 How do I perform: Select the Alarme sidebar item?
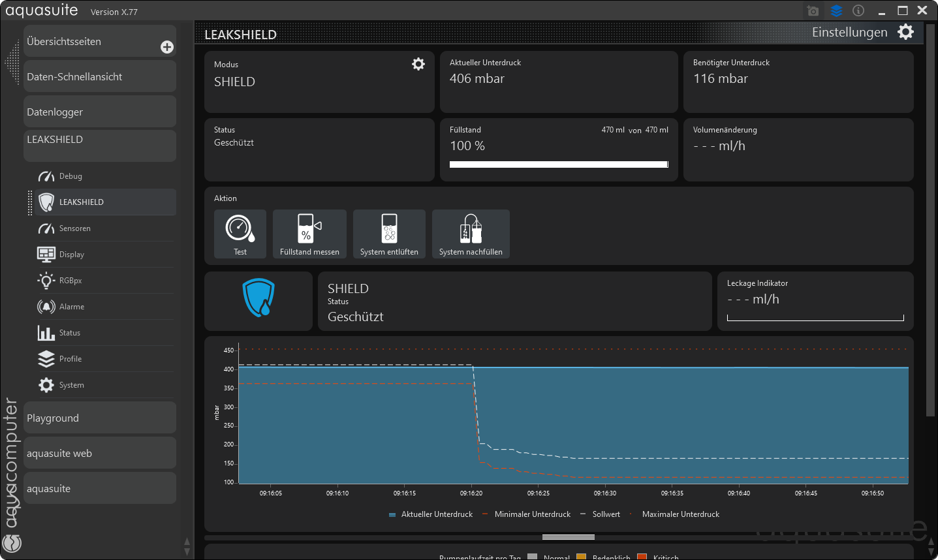72,307
